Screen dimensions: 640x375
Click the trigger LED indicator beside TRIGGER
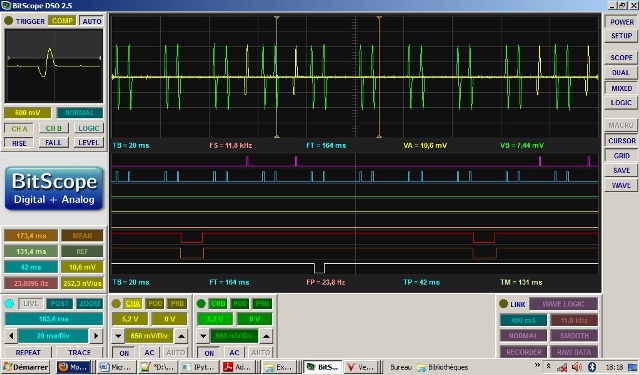tap(8, 20)
